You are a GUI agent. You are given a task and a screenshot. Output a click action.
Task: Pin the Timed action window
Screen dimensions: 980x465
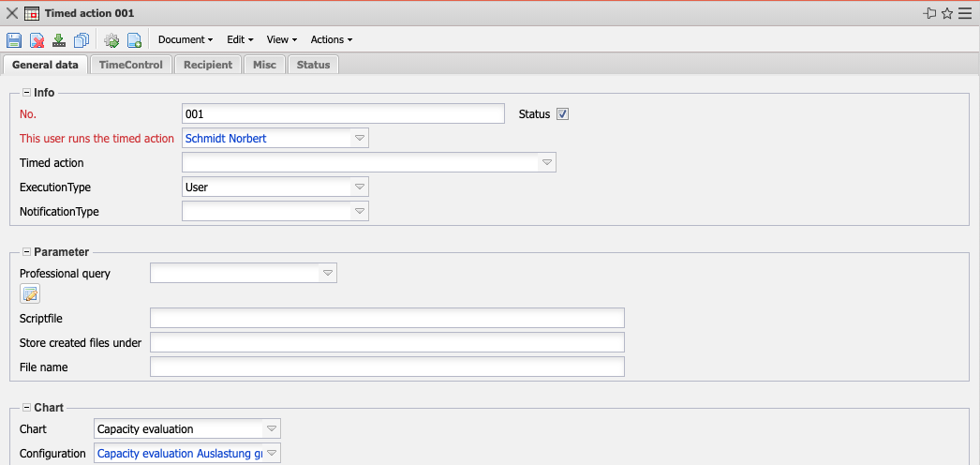[x=929, y=13]
